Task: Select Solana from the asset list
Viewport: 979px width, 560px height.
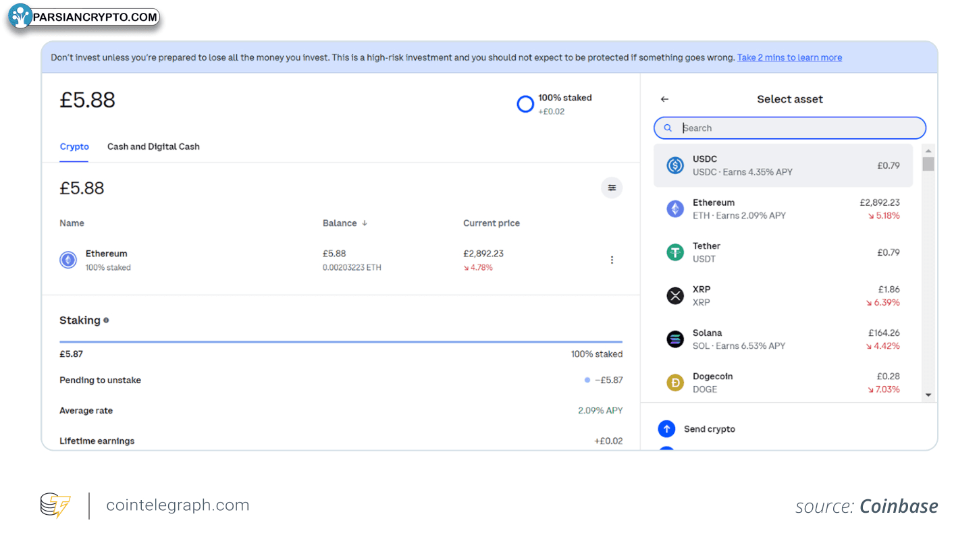Action: point(783,339)
